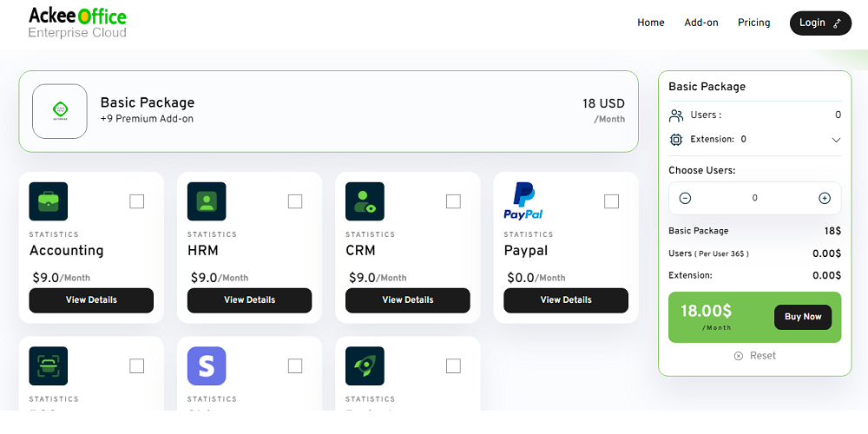868x434 pixels.
Task: Tick the Accounting add-on checkbox
Action: [x=137, y=201]
